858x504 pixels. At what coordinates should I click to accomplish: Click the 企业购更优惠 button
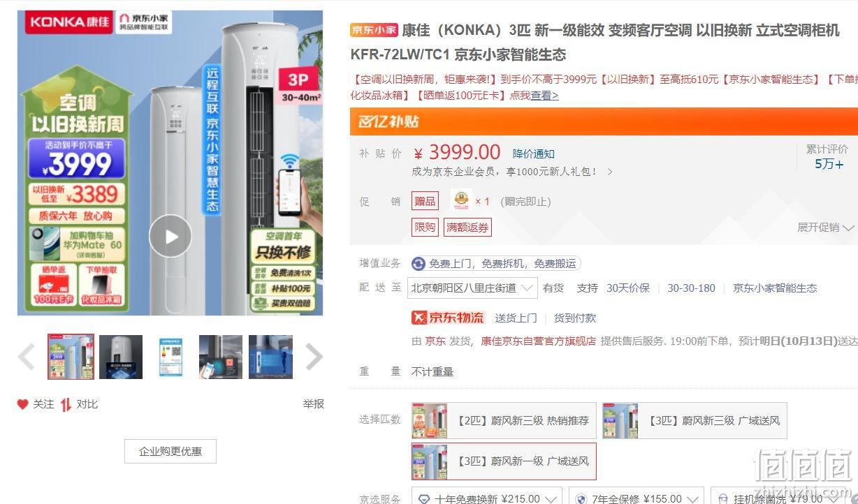(x=170, y=451)
